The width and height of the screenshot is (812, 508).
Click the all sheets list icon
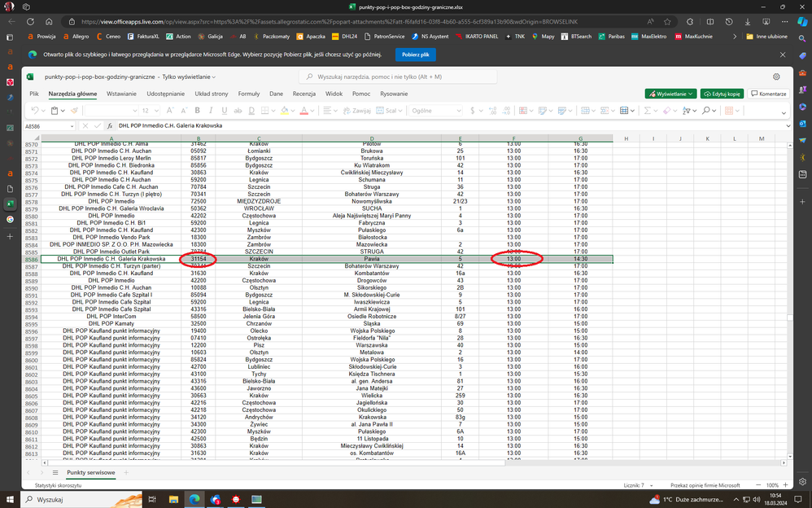(55, 472)
